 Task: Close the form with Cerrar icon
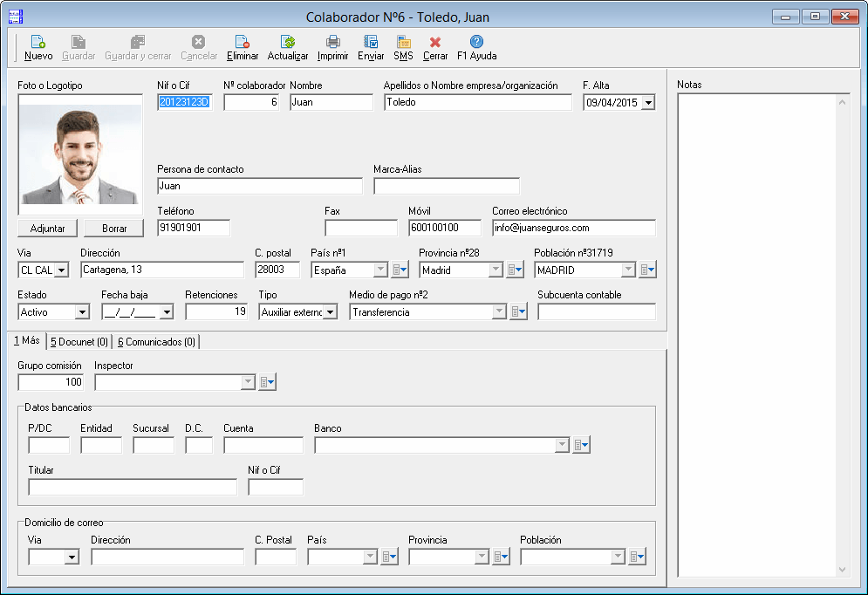point(435,42)
